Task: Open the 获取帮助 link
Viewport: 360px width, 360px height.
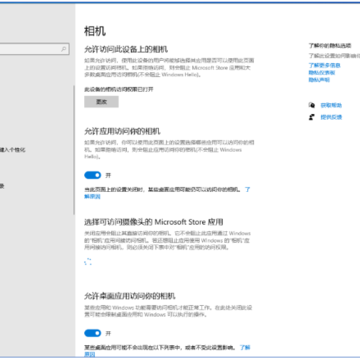Action: pyautogui.click(x=331, y=105)
